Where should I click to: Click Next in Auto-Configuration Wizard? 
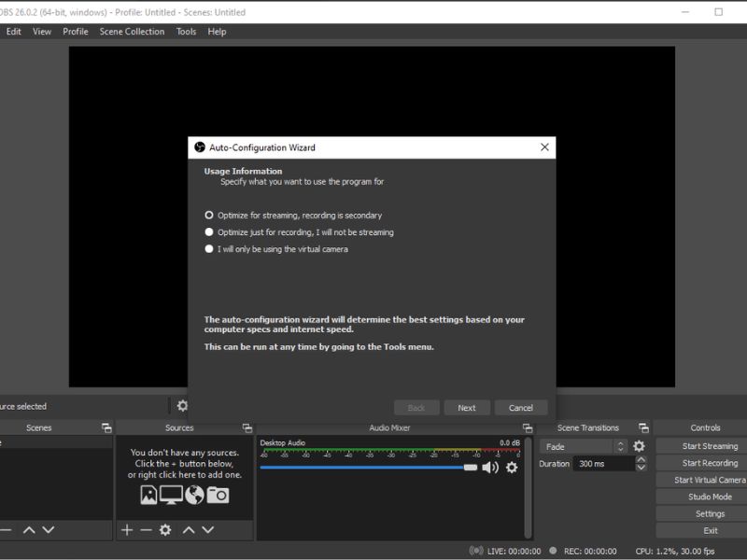467,408
